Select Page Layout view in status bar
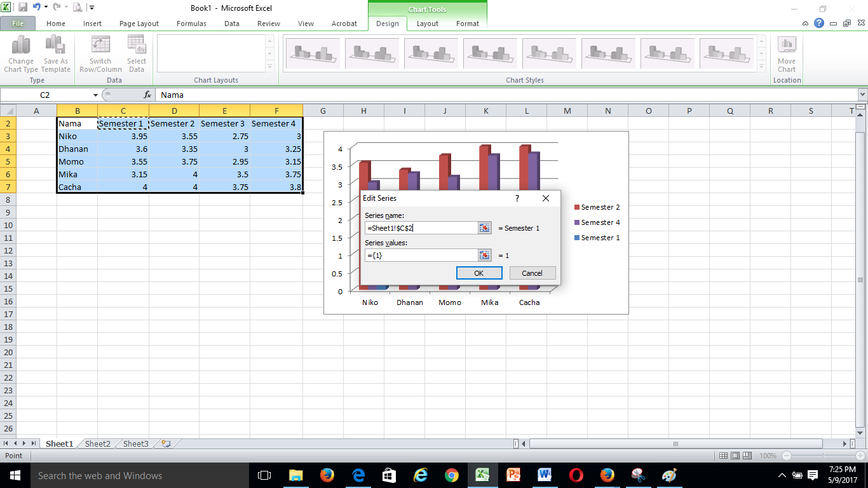Screen dimensions: 868x488 736,456
